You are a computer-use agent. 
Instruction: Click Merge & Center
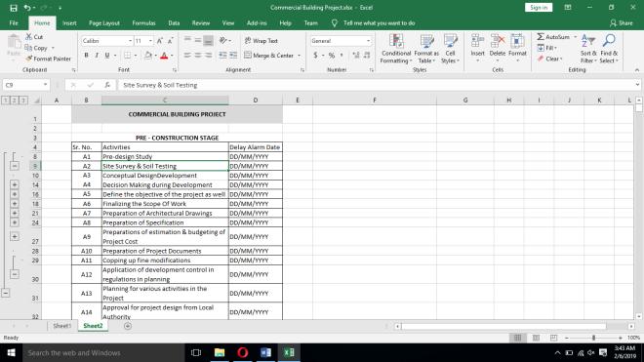[269, 56]
